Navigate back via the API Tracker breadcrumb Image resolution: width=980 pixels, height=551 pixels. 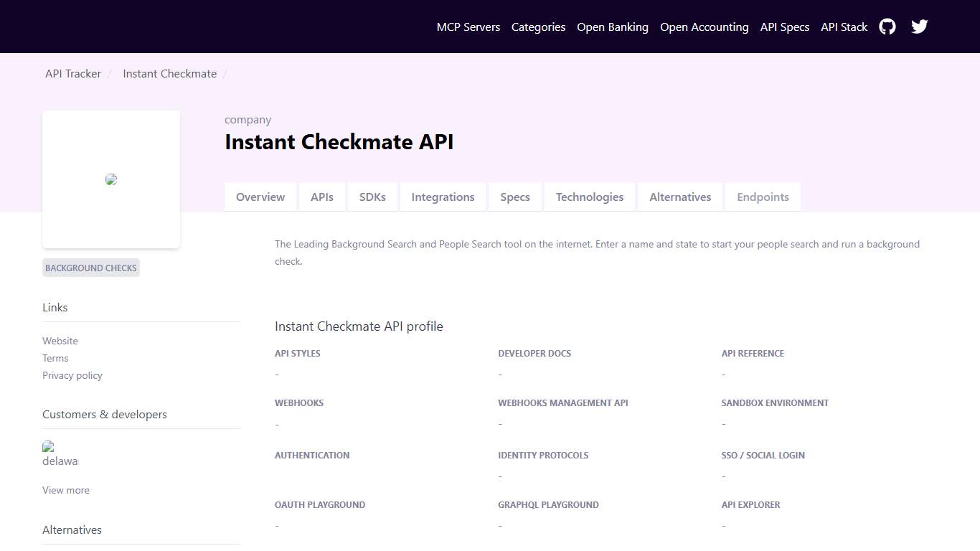[72, 73]
